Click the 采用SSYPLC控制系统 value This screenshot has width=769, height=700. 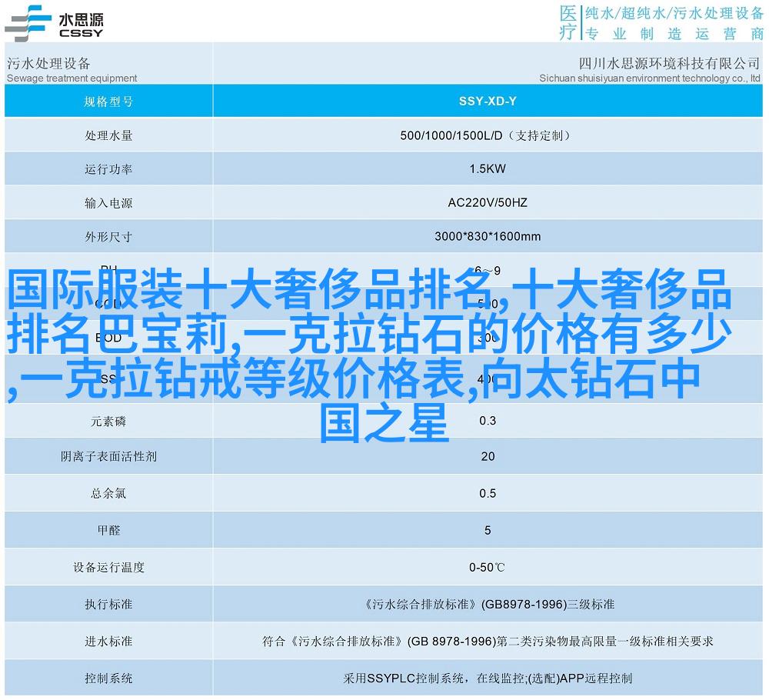pyautogui.click(x=488, y=678)
